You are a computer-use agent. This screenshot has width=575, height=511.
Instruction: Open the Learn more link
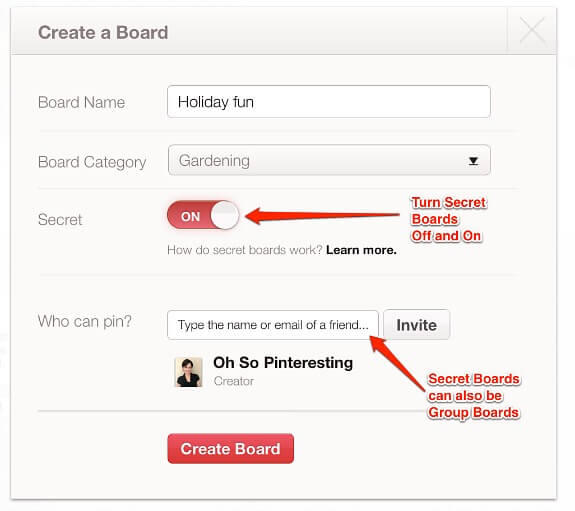[x=361, y=250]
